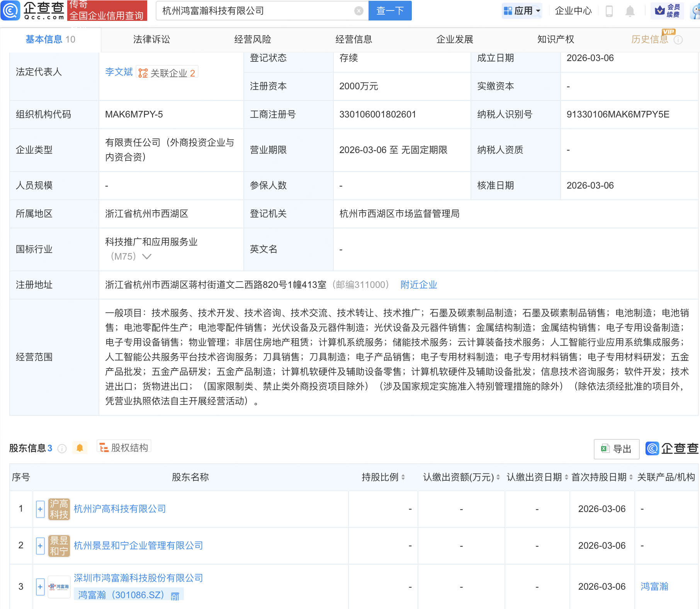This screenshot has height=609, width=700.
Task: Clear the search box using the × icon
Action: tap(359, 11)
